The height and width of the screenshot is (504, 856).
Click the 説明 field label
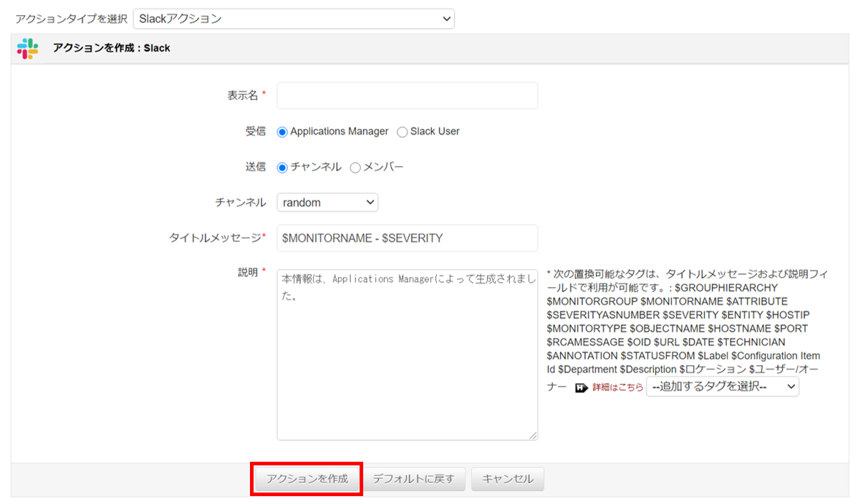[x=248, y=272]
